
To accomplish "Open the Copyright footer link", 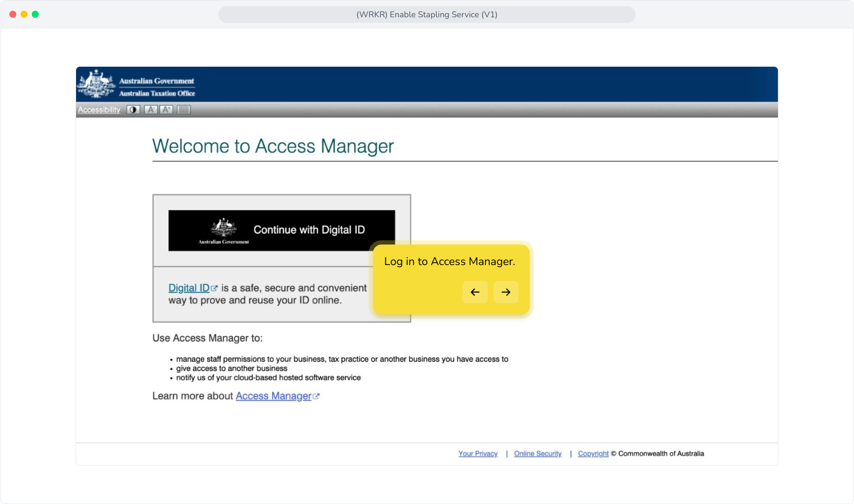I will pyautogui.click(x=593, y=454).
